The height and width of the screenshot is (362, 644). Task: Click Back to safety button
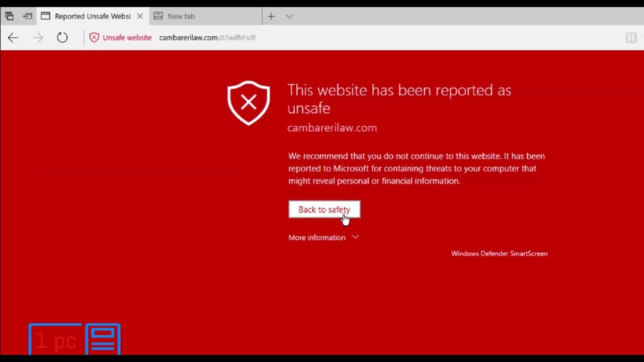[324, 210]
